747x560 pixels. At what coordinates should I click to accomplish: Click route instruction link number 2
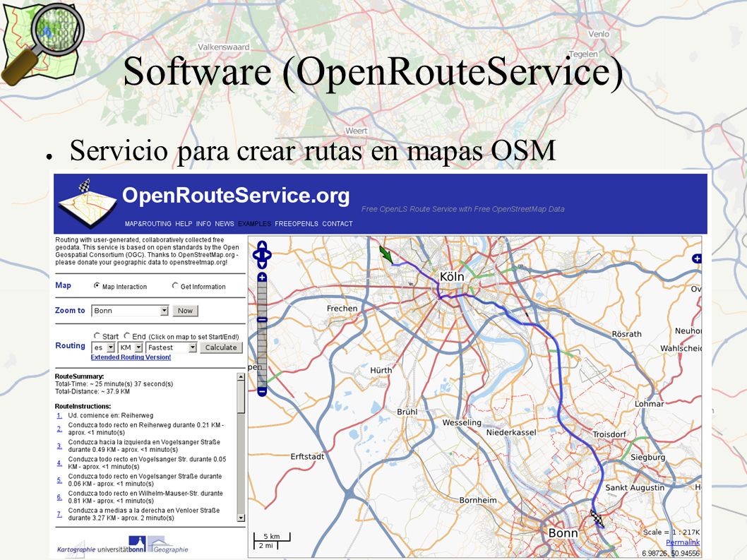pos(59,429)
